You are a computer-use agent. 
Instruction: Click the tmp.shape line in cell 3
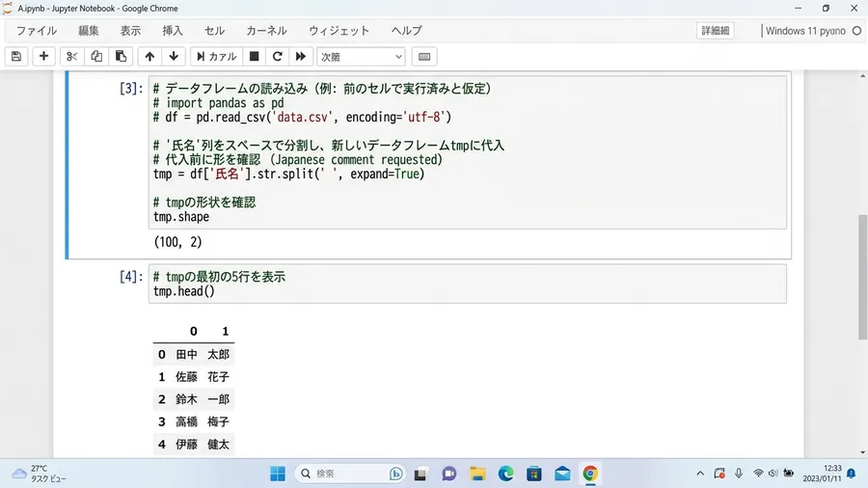181,217
